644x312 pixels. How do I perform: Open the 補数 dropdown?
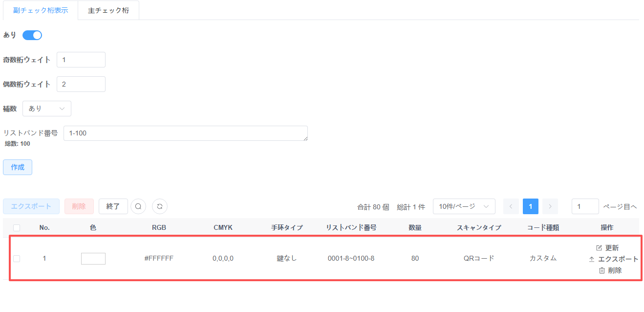coord(47,109)
